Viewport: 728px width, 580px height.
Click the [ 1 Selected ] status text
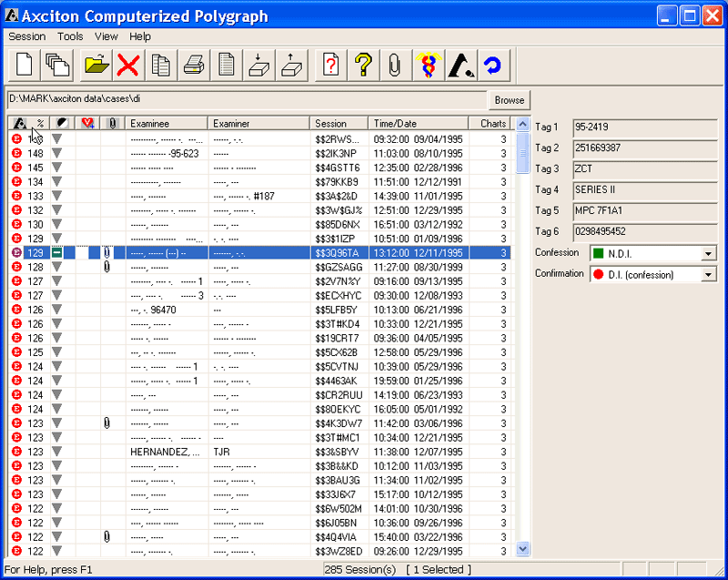pos(439,569)
